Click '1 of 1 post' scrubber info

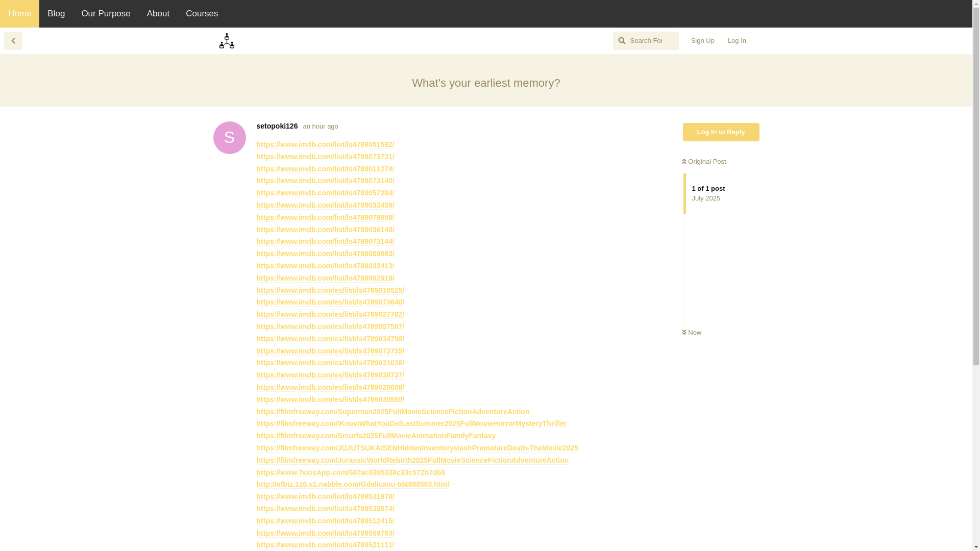pos(708,189)
